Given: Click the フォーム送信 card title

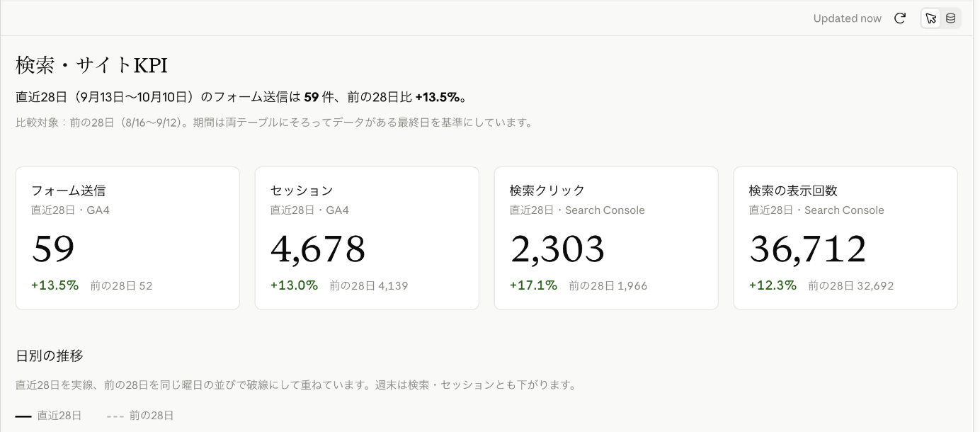Looking at the screenshot, I should pos(68,191).
